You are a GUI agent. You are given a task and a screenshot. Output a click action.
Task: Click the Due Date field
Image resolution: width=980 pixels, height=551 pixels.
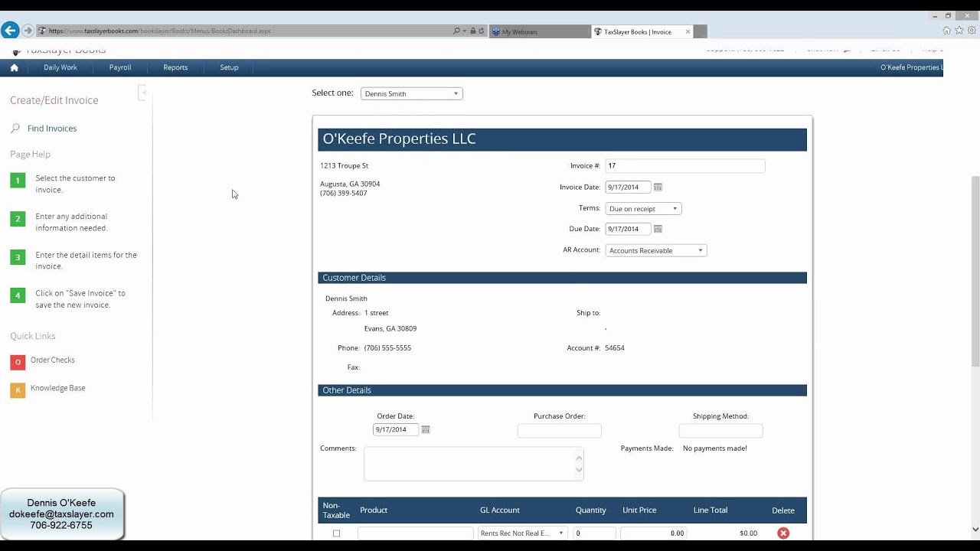[628, 229]
